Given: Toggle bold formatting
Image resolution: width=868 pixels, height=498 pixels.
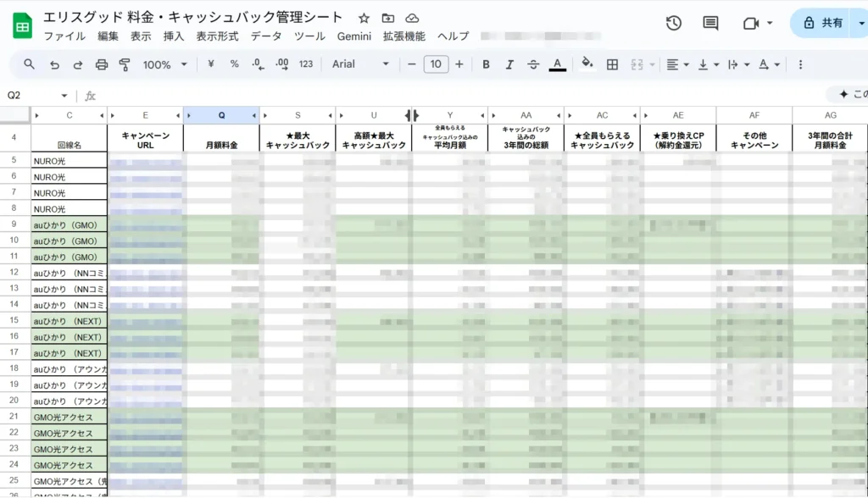Looking at the screenshot, I should tap(486, 64).
